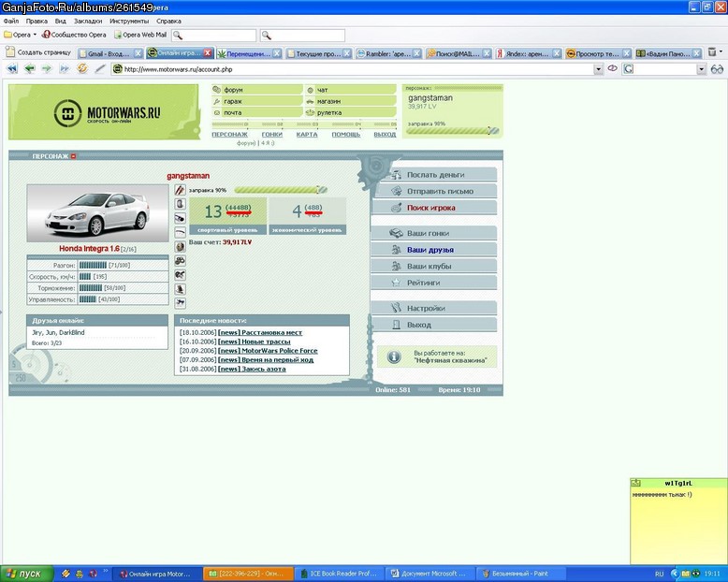Click the wand (pencil) toolbar icon
This screenshot has width=728, height=582.
click(100, 68)
